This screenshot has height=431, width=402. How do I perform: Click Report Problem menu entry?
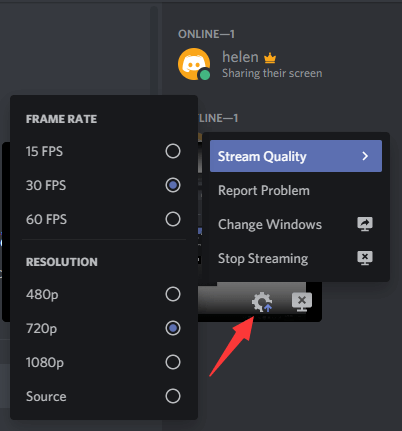point(296,190)
